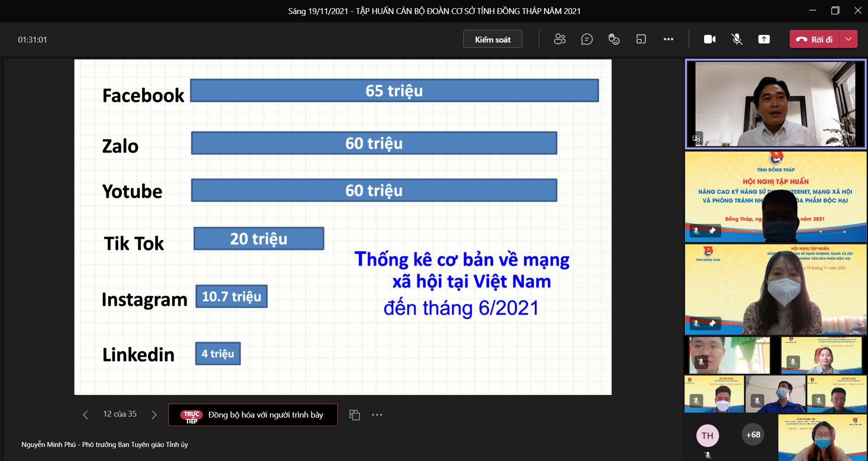The width and height of the screenshot is (868, 461).
Task: Open the participants panel
Action: (560, 39)
